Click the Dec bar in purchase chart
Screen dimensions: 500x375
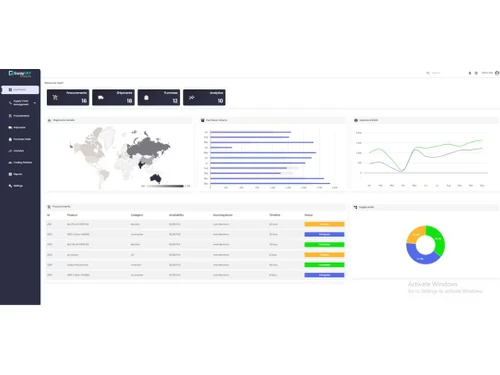pyautogui.click(x=270, y=183)
